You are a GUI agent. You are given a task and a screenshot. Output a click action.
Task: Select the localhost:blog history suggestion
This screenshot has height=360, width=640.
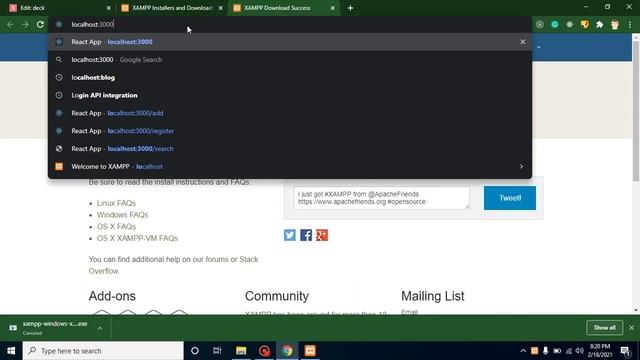[290, 78]
